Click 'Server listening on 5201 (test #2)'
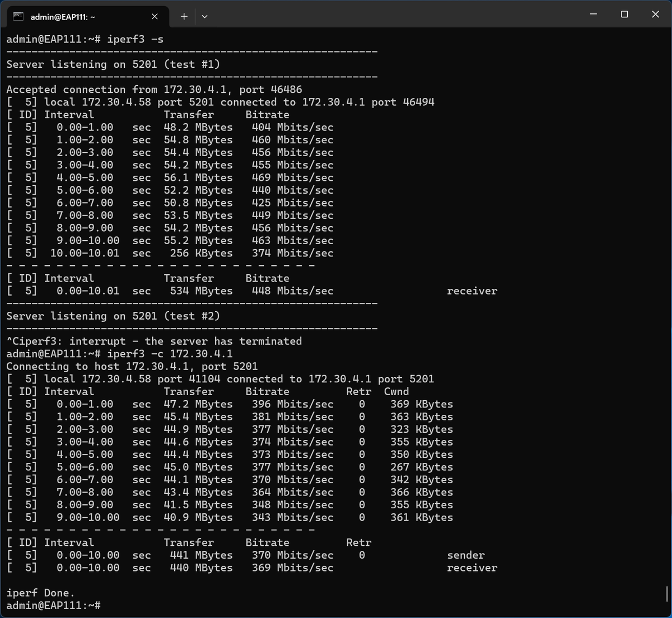672x618 pixels. tap(113, 316)
